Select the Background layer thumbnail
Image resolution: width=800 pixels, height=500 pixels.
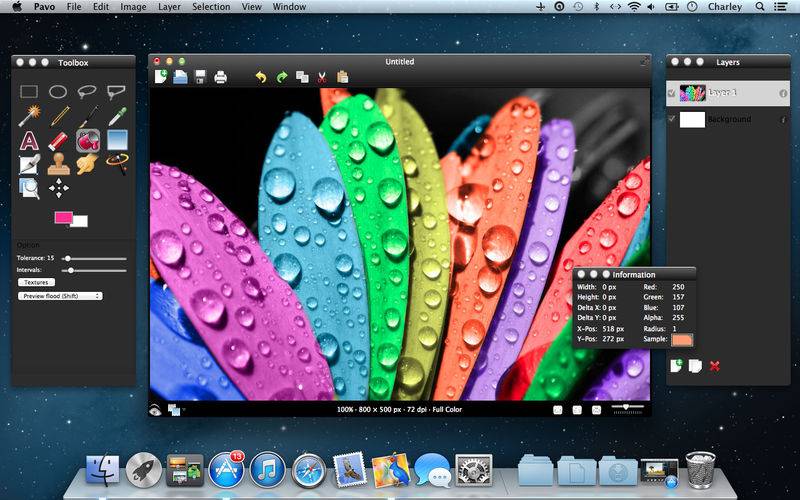coord(692,119)
